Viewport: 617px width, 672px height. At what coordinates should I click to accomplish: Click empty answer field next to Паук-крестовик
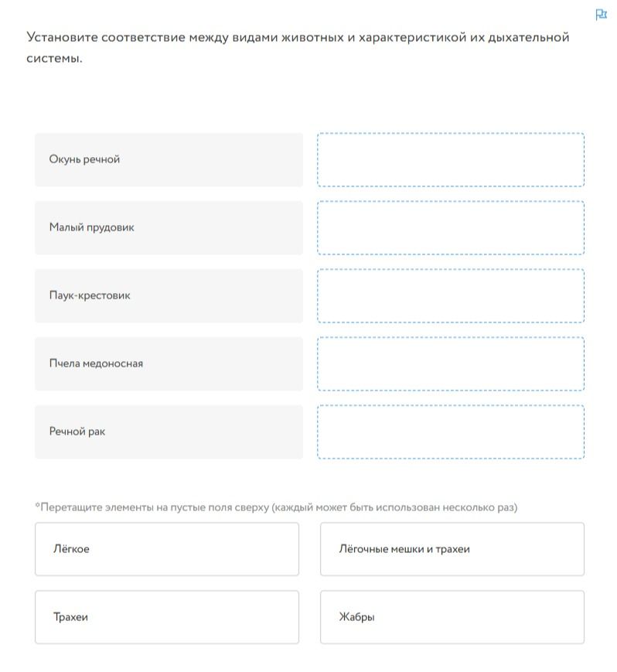pyautogui.click(x=451, y=295)
